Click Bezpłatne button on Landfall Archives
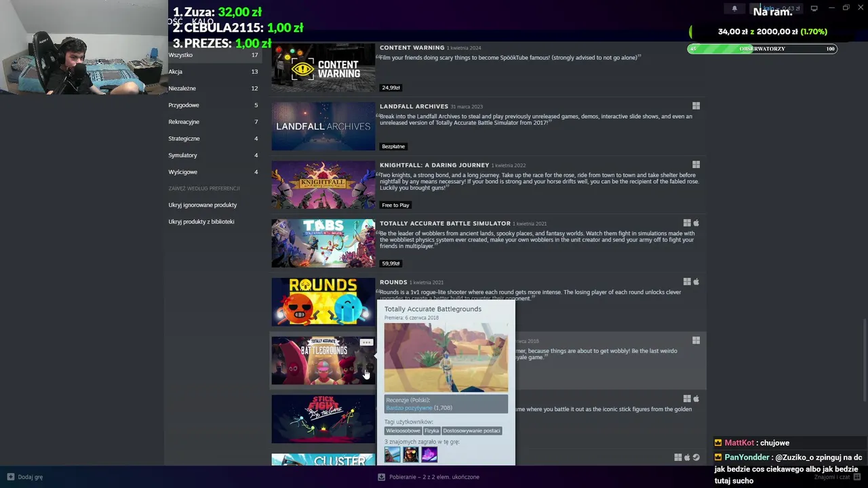This screenshot has width=868, height=488. pos(393,146)
